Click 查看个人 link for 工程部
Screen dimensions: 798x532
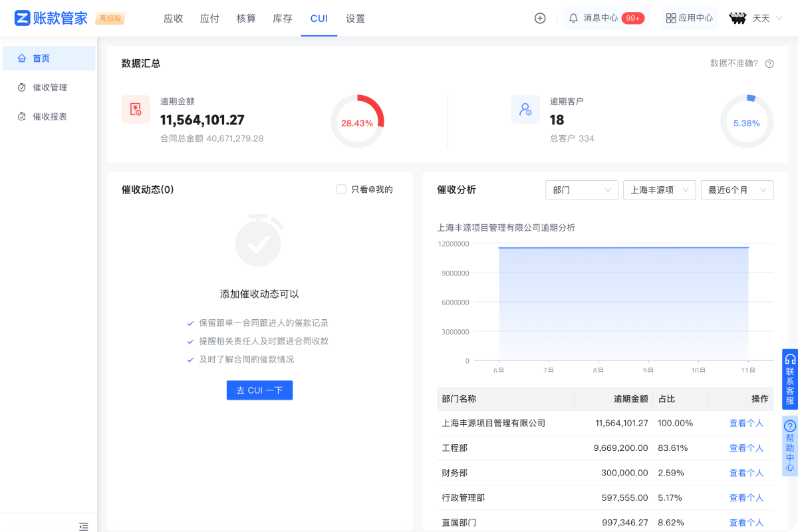(746, 448)
